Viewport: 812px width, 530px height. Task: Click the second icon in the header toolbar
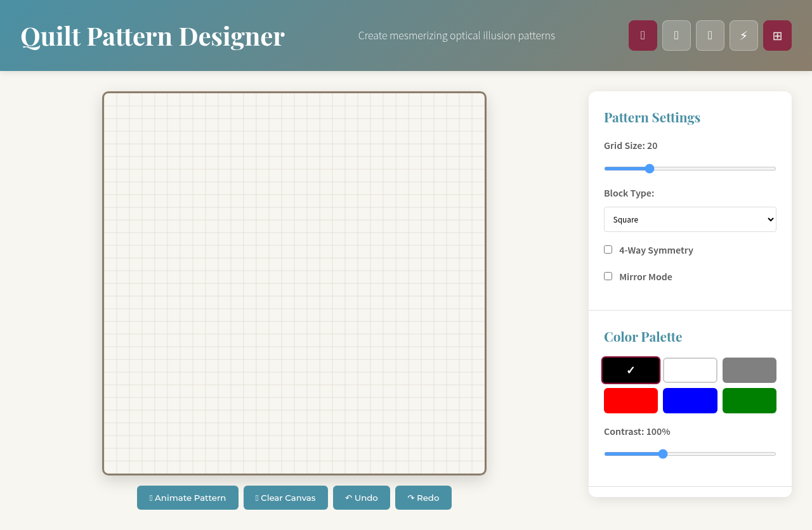tap(676, 36)
